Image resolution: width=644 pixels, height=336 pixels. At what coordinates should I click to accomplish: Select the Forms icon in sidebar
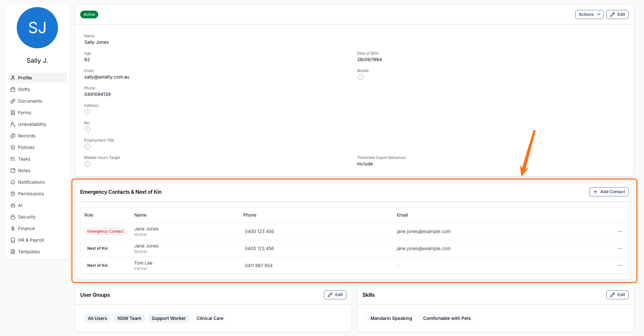coord(13,113)
